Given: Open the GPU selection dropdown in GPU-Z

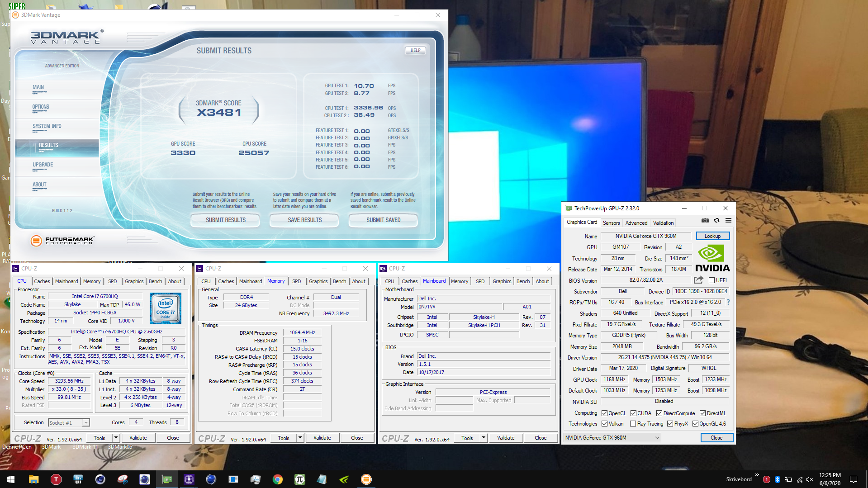Looking at the screenshot, I should click(612, 438).
